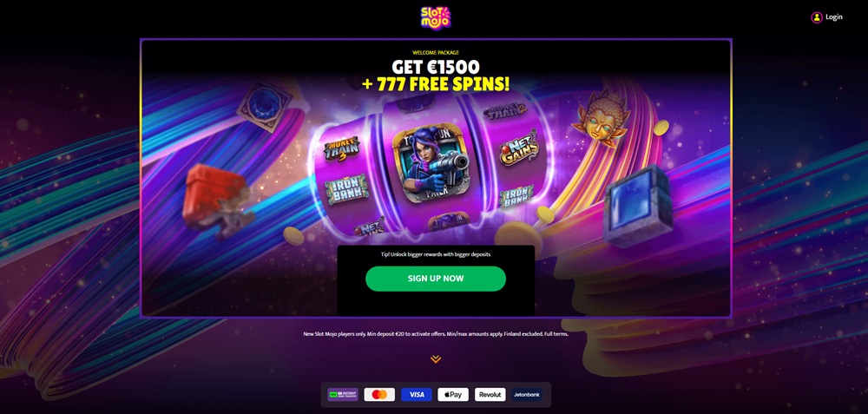Click the SIGN UP NOW button
The image size is (868, 414).
(436, 279)
